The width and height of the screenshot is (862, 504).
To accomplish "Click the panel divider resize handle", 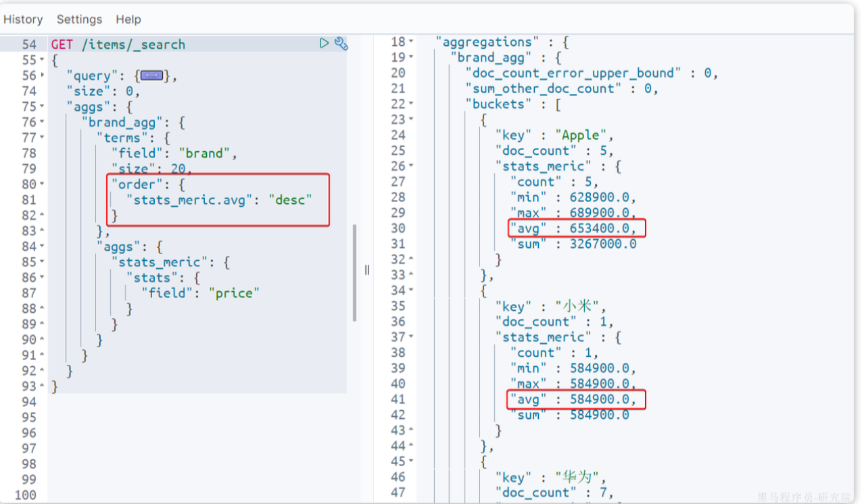I will (367, 270).
